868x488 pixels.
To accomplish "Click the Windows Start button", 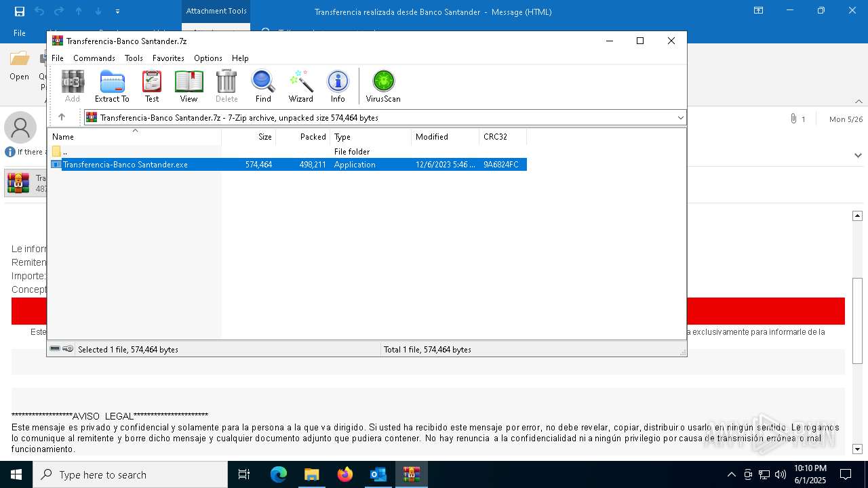I will coord(16,474).
